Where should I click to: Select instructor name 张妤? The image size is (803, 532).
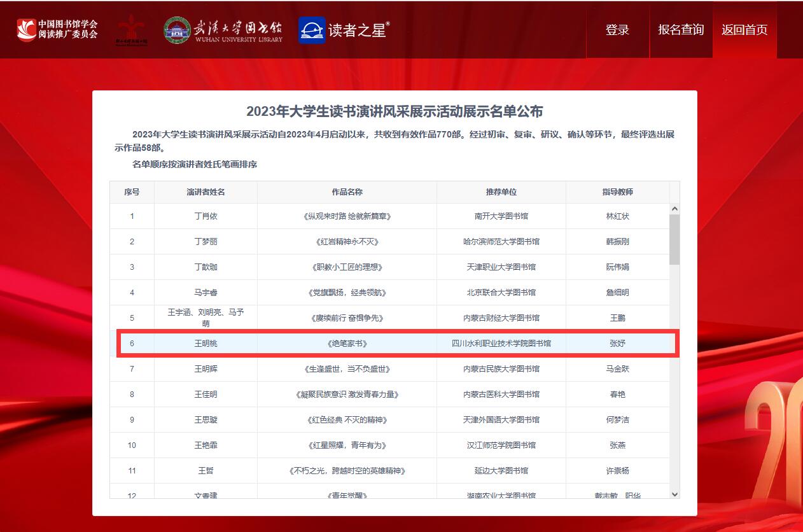(618, 344)
